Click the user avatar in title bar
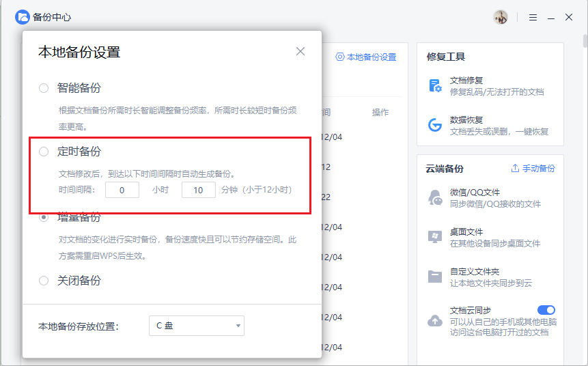 click(501, 17)
